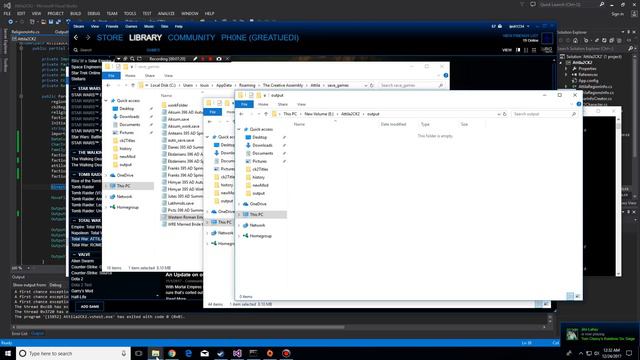Click the recording bar camera icon
Viewport: 640px width, 360px height.
point(219,59)
